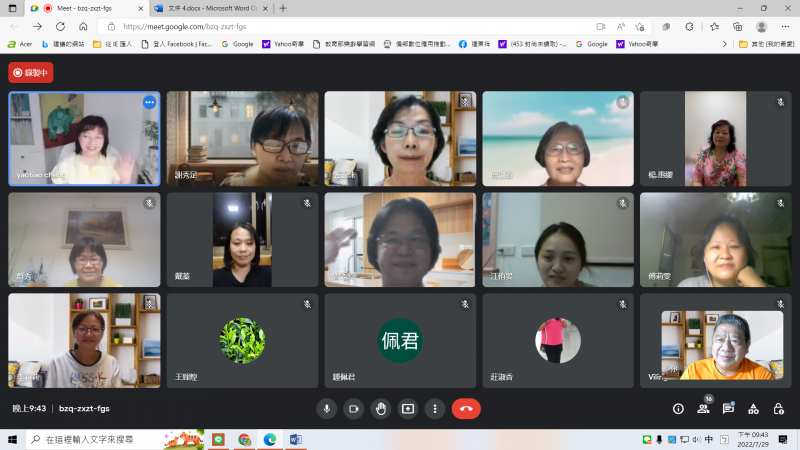The height and width of the screenshot is (450, 800).
Task: Reload the current page
Action: pyautogui.click(x=60, y=27)
